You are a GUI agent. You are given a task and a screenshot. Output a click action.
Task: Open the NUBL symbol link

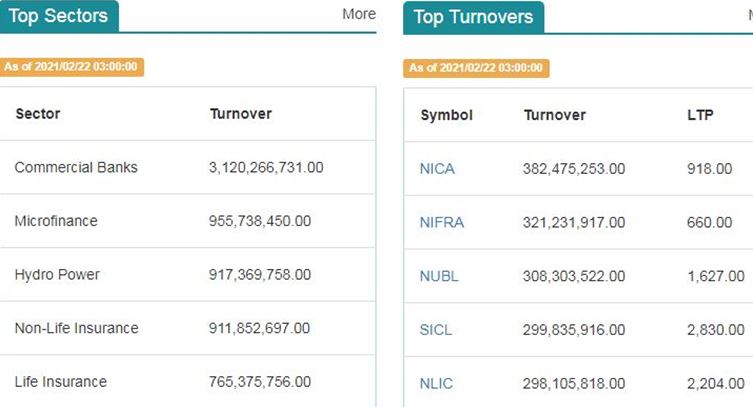(x=439, y=276)
